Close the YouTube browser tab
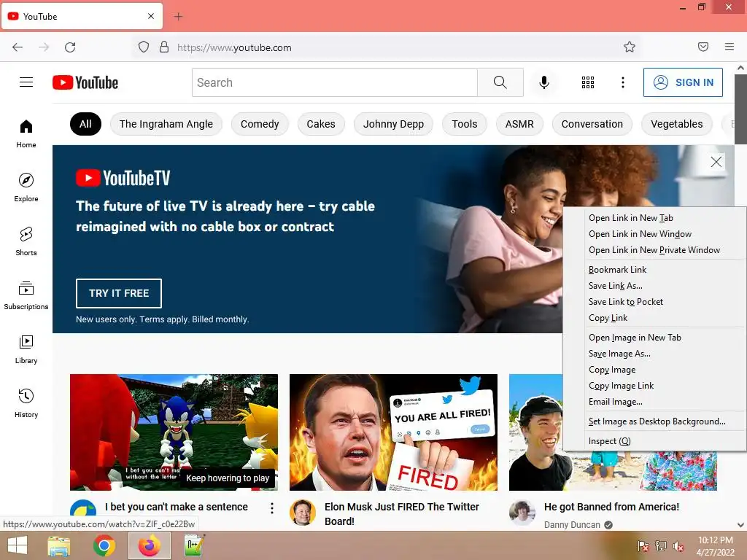This screenshot has height=560, width=747. tap(151, 16)
